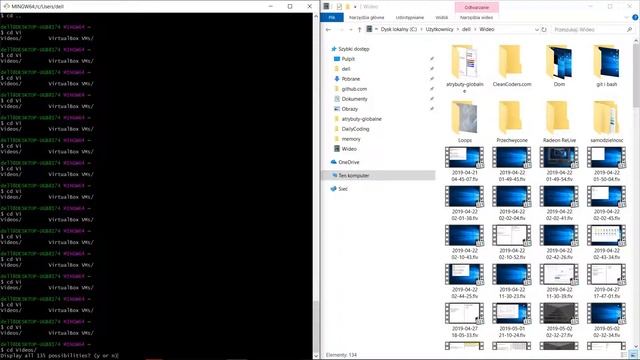Select Sieć in navigation pane
The width and height of the screenshot is (640, 360).
point(342,189)
